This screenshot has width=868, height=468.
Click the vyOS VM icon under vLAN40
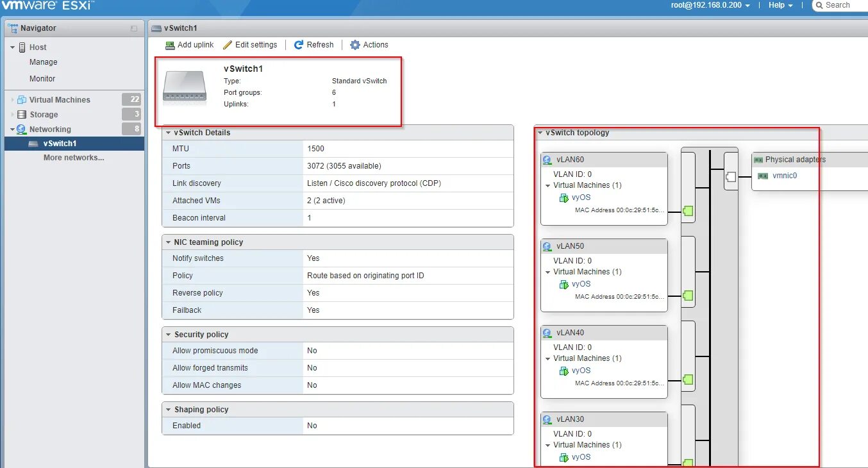pyautogui.click(x=564, y=371)
